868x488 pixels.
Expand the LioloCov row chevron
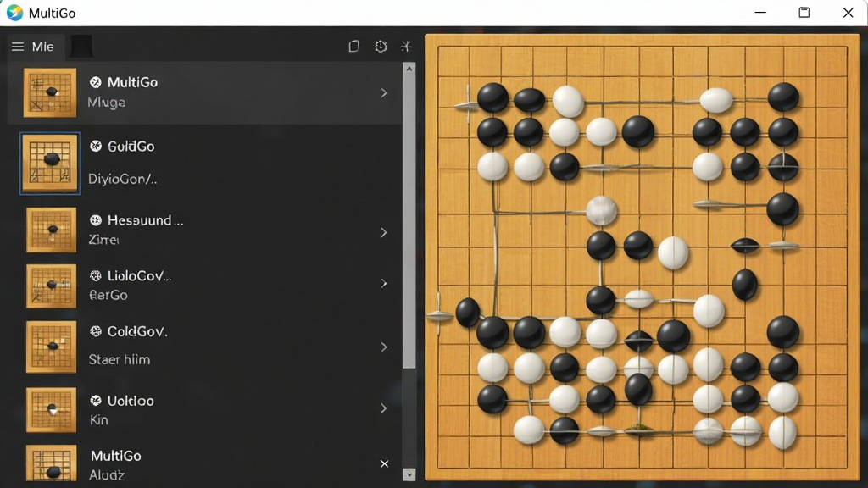384,283
